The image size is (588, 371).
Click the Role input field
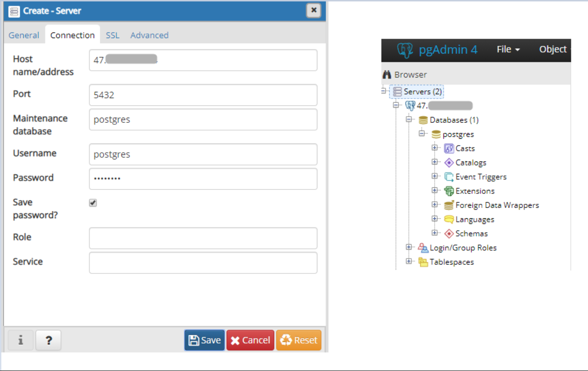point(203,238)
